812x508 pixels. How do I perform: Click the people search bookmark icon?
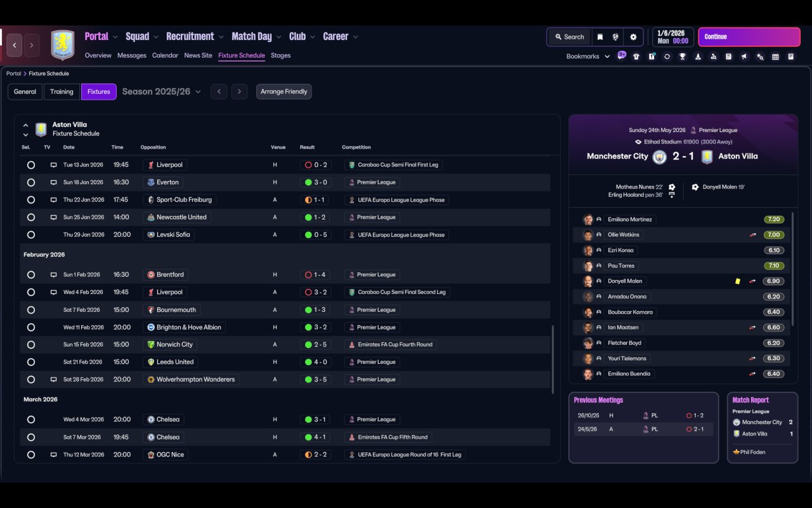point(713,57)
